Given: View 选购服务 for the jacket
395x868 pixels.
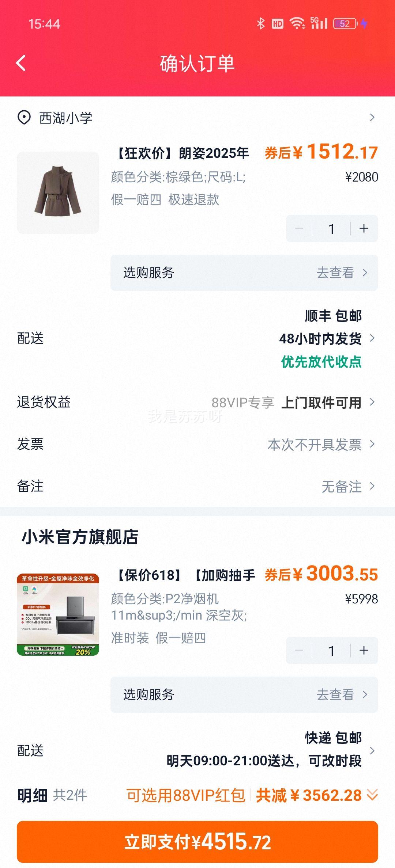Looking at the screenshot, I should pyautogui.click(x=244, y=273).
